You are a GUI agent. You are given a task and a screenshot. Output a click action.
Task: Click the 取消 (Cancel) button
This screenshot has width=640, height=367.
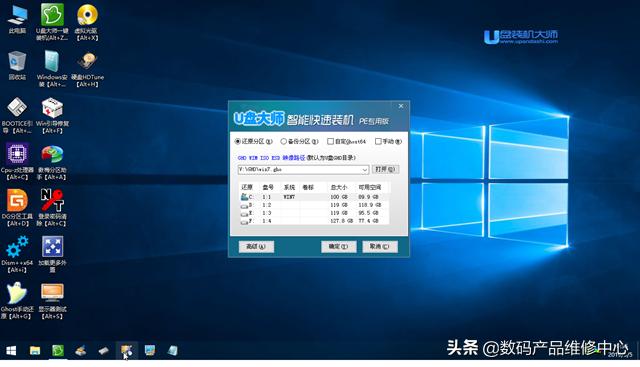[380, 247]
